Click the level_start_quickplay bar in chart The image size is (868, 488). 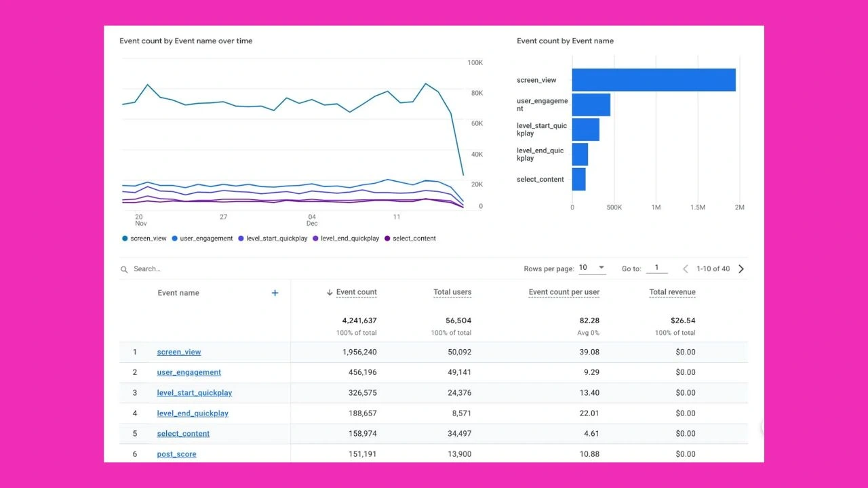pyautogui.click(x=586, y=129)
